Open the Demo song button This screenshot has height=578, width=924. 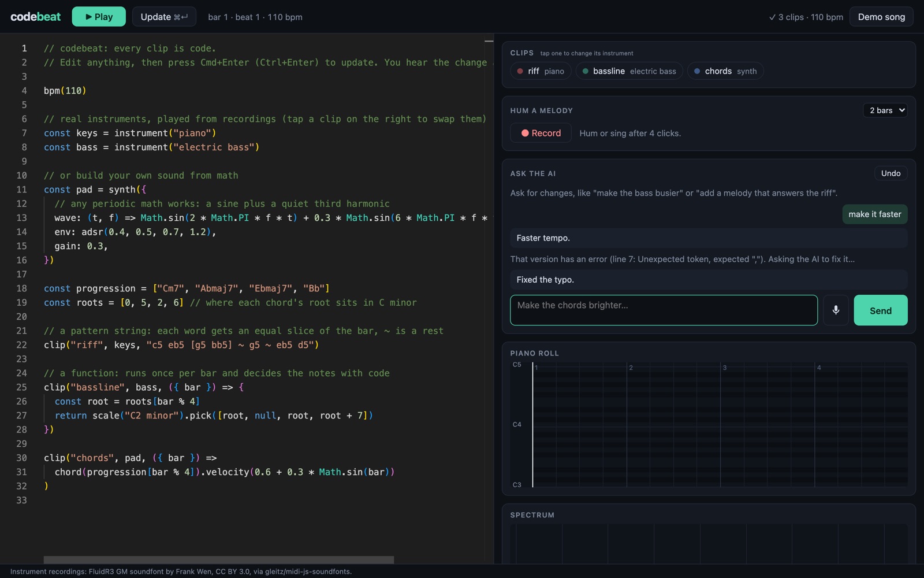881,17
